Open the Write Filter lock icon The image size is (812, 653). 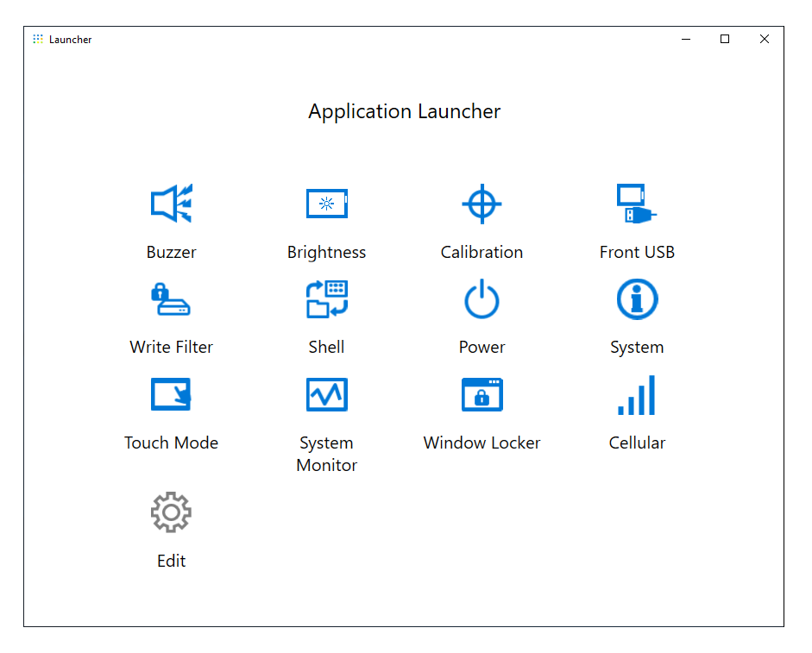(171, 299)
